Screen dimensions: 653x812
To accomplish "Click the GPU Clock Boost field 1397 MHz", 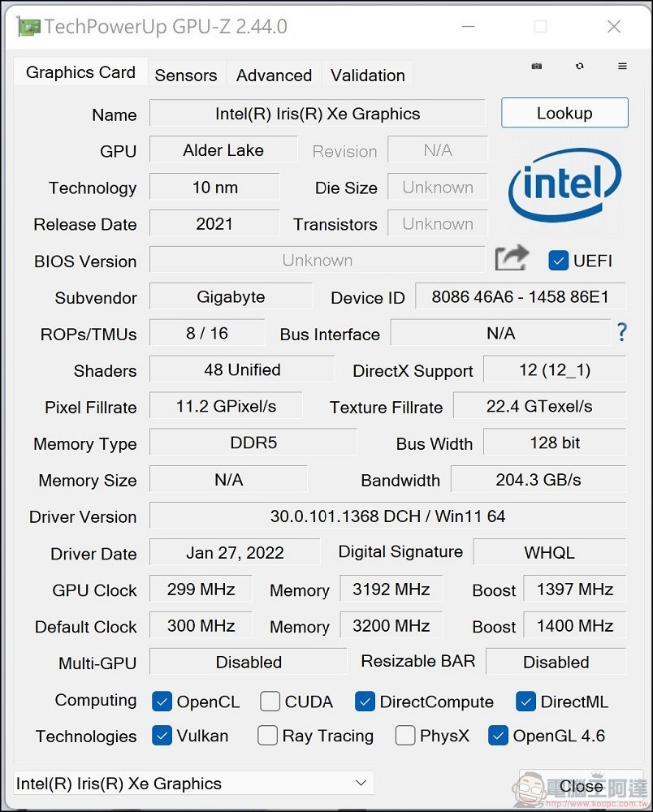I will [575, 589].
